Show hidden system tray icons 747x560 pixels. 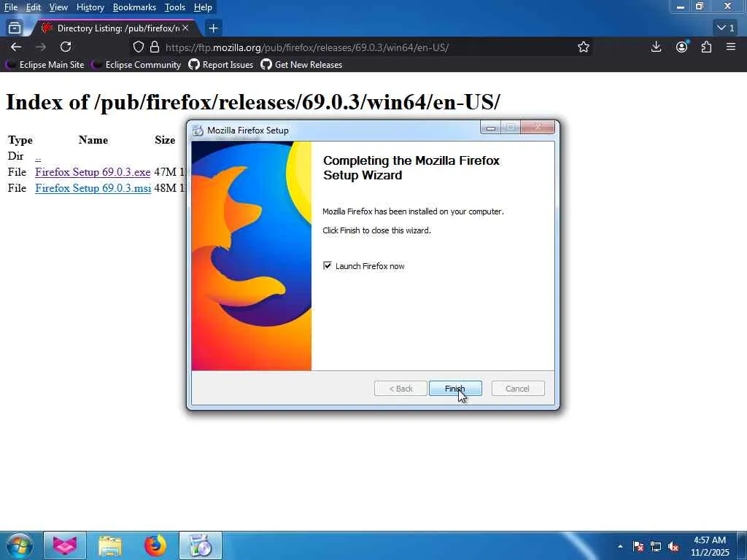[620, 546]
